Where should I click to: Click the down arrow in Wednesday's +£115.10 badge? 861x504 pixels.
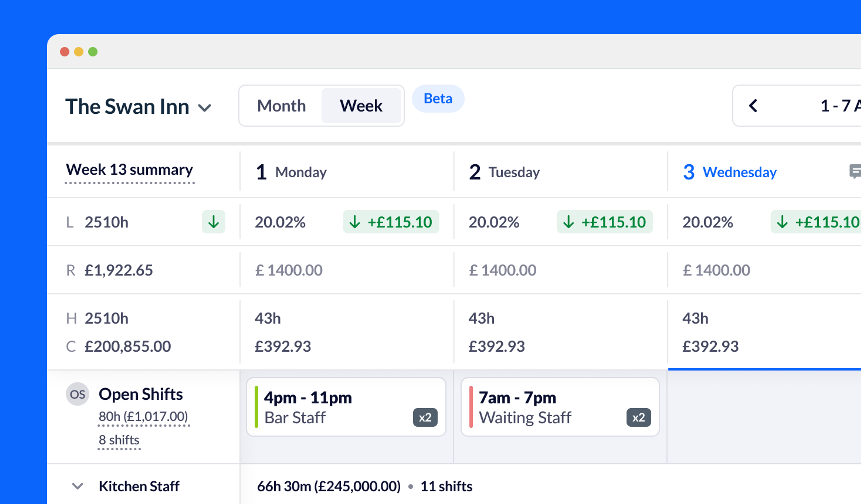[x=782, y=222]
